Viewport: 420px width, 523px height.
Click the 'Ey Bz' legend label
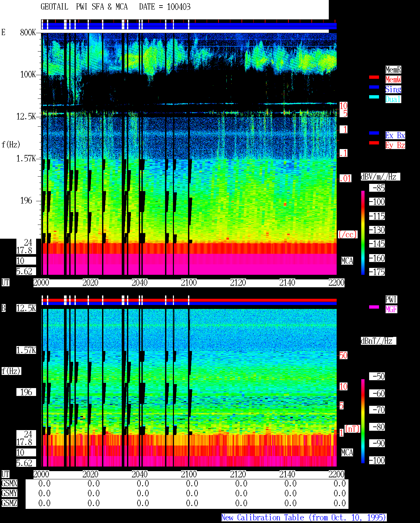395,145
